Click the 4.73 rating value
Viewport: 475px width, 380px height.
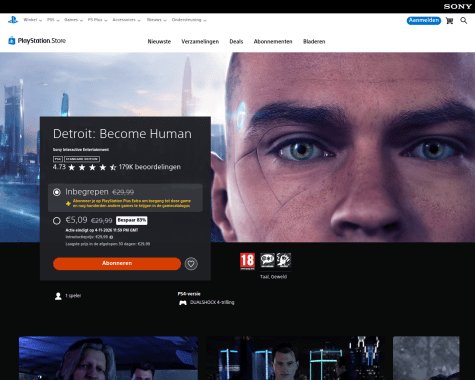coord(59,167)
